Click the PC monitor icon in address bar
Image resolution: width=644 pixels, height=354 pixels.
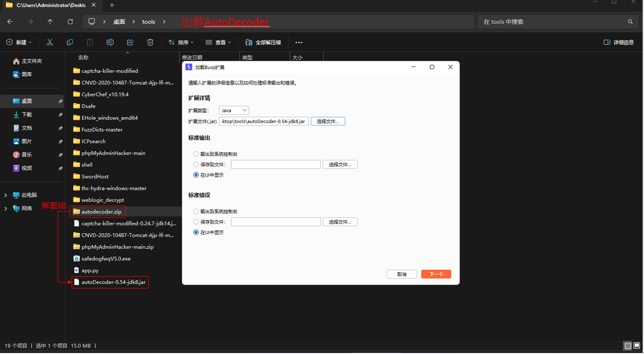[92, 22]
